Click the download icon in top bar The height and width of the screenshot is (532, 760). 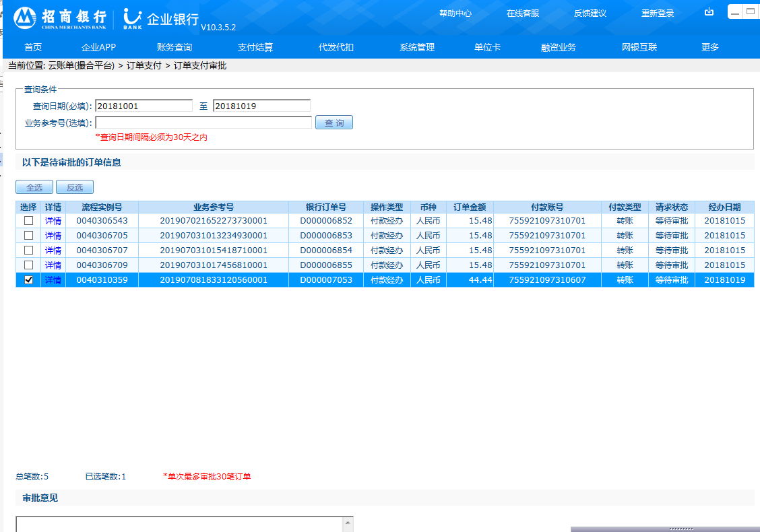pyautogui.click(x=709, y=12)
